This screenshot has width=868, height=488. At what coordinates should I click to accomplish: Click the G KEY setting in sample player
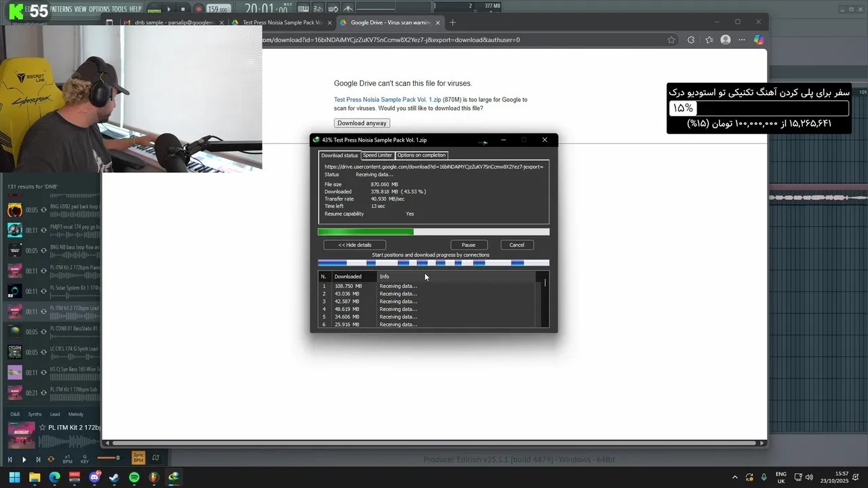tap(85, 459)
